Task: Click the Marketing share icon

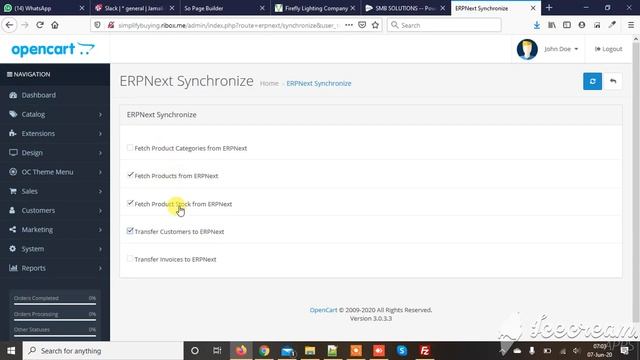Action: [13, 229]
